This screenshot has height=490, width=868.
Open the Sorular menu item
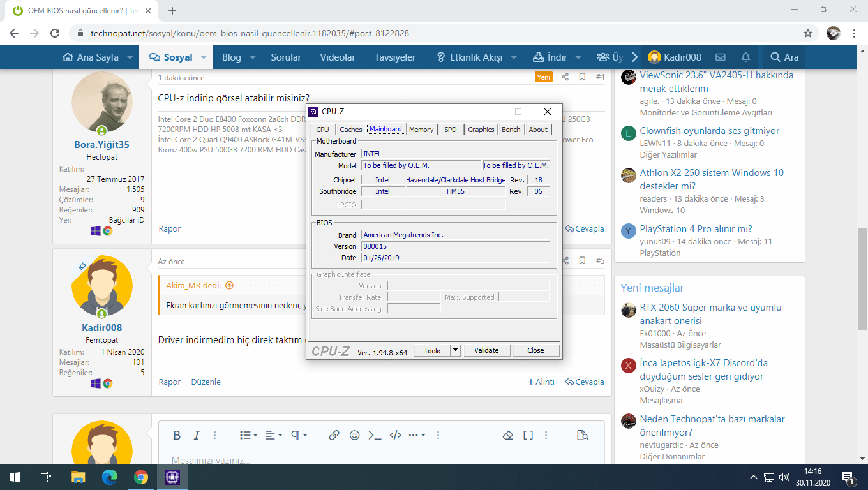coord(286,57)
